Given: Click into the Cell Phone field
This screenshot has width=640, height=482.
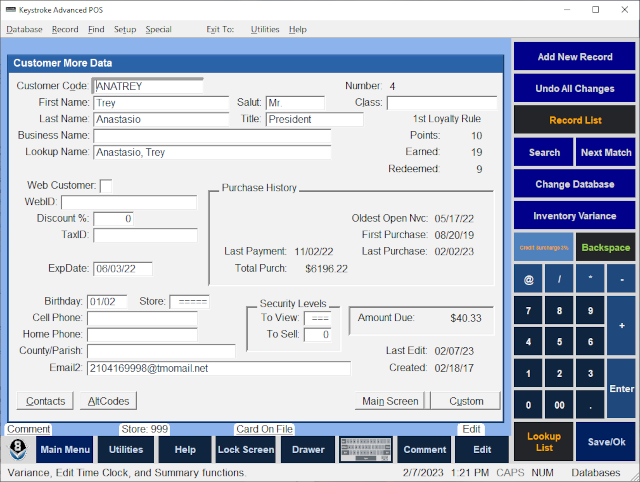Looking at the screenshot, I should (x=142, y=319).
